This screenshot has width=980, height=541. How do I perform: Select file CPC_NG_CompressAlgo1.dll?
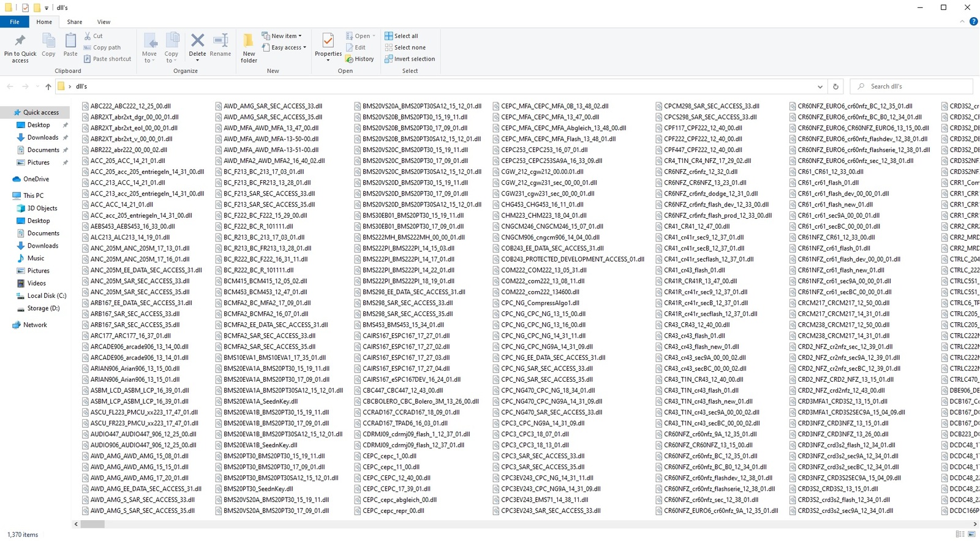click(535, 303)
